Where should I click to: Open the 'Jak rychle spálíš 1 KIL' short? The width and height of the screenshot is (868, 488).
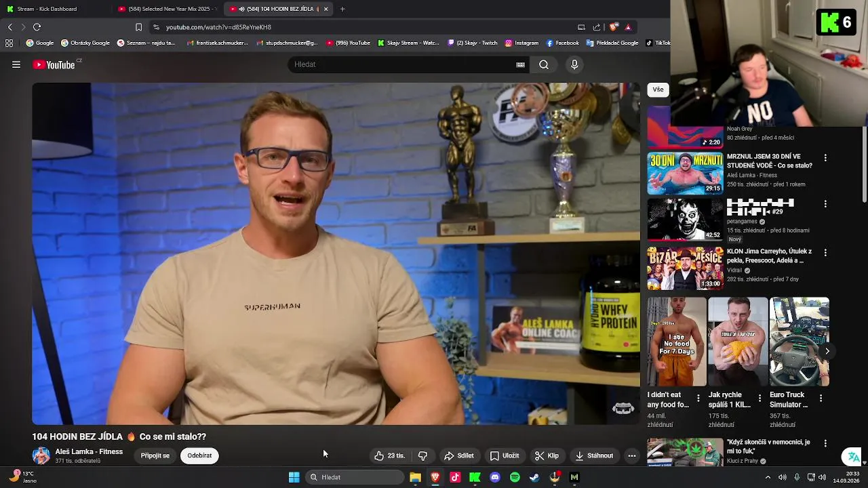738,342
